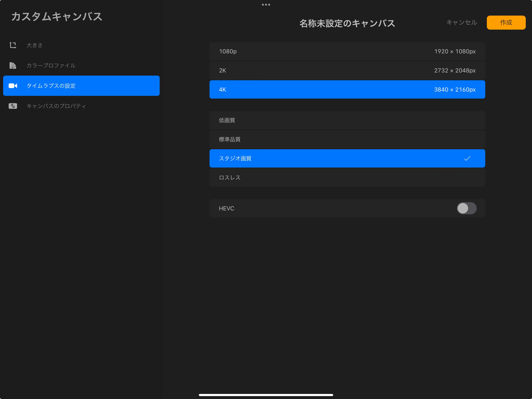Viewport: 532px width, 399px height.
Task: Tap the home indicator bar at bottom
Action: 266,395
